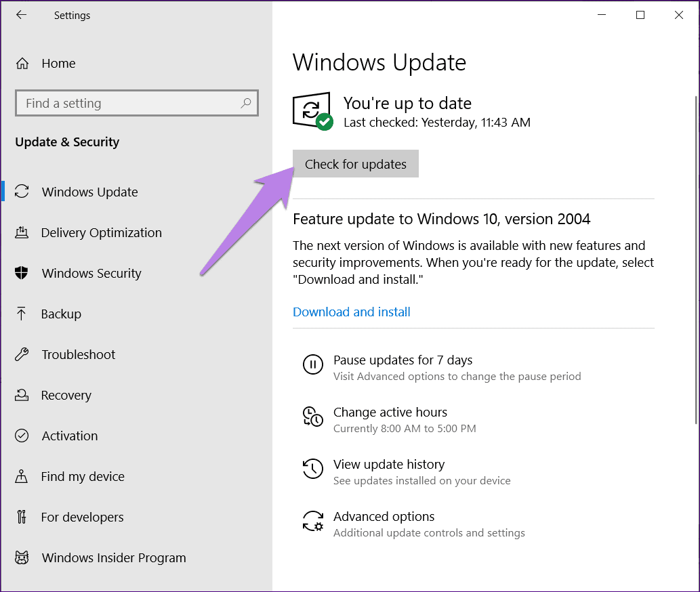700x592 pixels.
Task: Minimize the Settings window
Action: (x=602, y=15)
